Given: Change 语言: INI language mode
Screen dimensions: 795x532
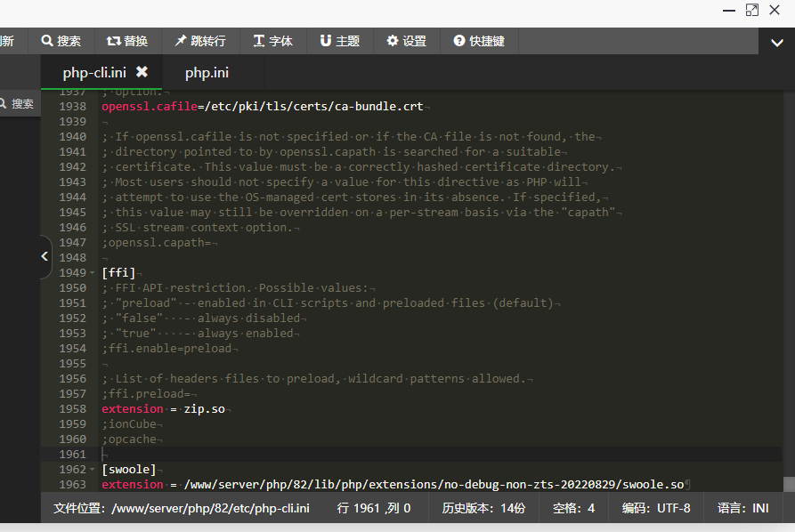Looking at the screenshot, I should tap(743, 508).
